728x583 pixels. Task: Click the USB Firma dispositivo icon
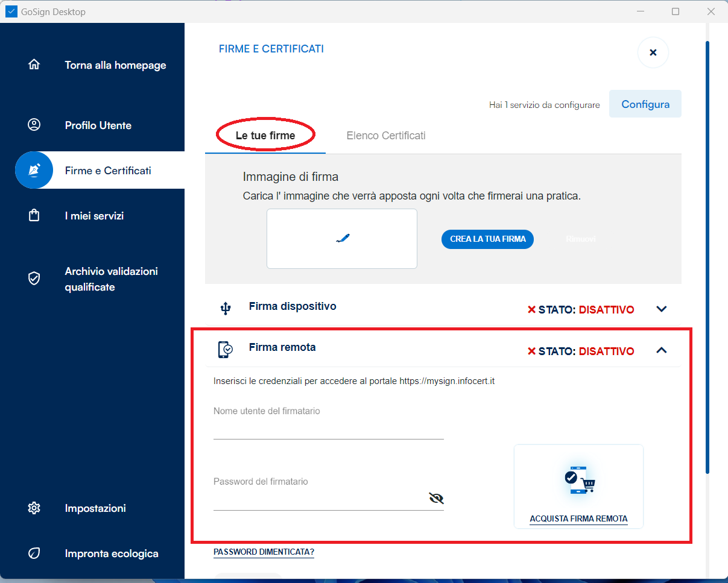click(x=226, y=309)
